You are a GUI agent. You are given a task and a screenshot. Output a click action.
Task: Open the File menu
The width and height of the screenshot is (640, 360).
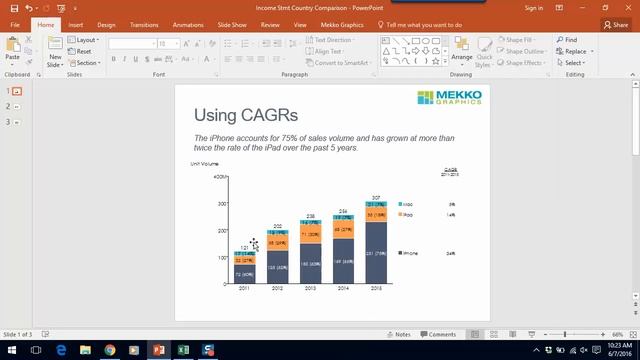tap(15, 25)
